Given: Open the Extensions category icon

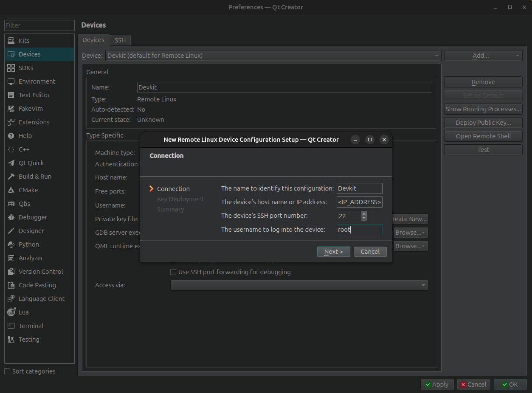Looking at the screenshot, I should tap(11, 122).
